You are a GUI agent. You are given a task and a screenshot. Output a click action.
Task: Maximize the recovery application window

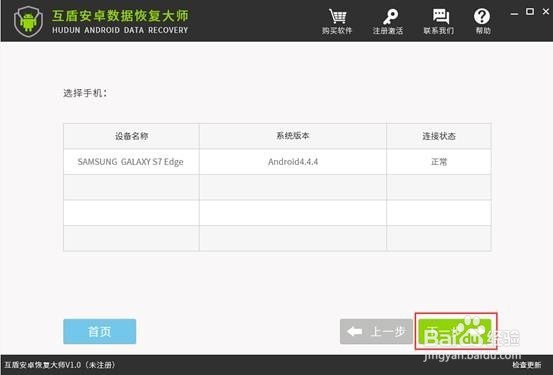(530, 12)
